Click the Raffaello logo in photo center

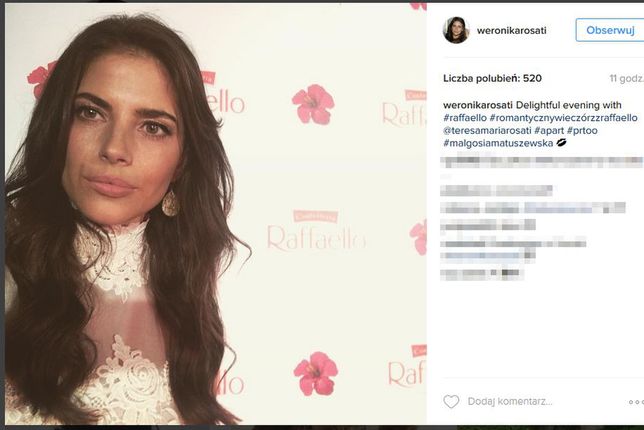[x=317, y=231]
